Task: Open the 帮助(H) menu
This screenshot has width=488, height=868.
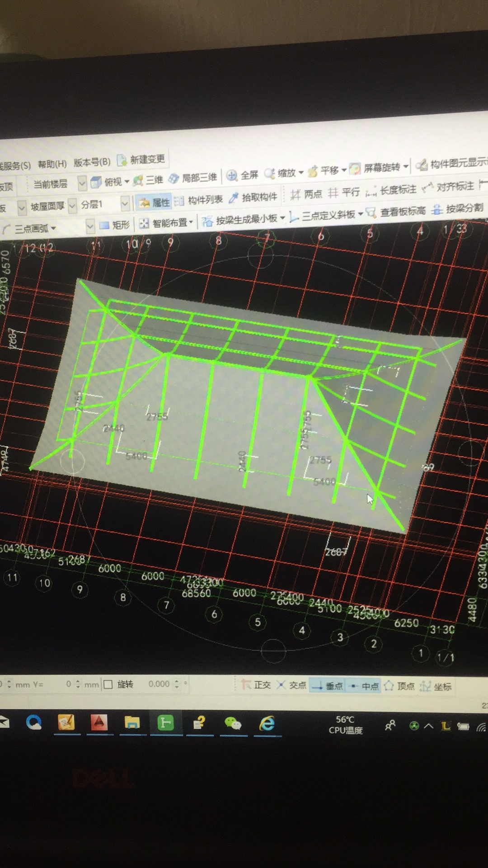Action: (52, 164)
